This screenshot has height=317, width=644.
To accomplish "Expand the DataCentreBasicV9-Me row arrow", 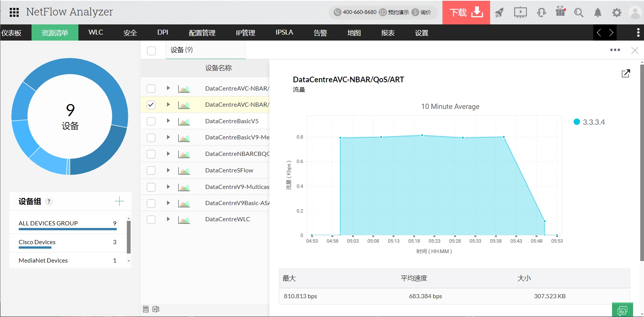I will point(168,137).
